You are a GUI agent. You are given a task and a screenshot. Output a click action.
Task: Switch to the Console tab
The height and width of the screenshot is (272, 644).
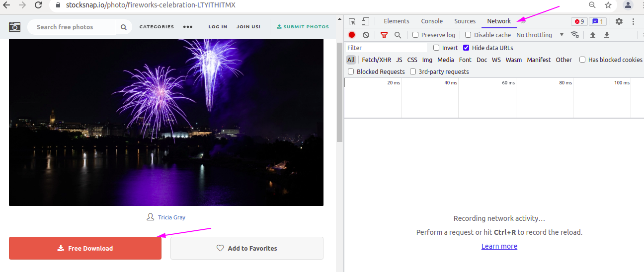432,21
